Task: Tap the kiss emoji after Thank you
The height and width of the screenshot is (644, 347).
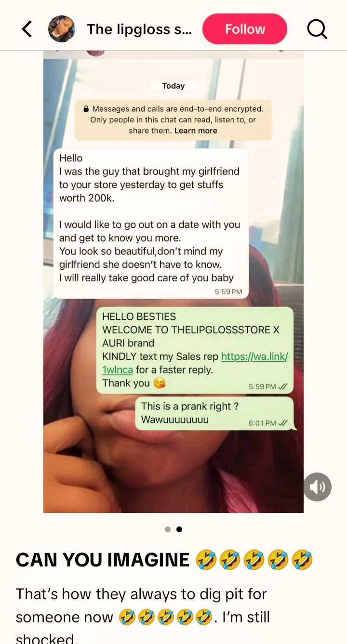Action: click(x=160, y=383)
